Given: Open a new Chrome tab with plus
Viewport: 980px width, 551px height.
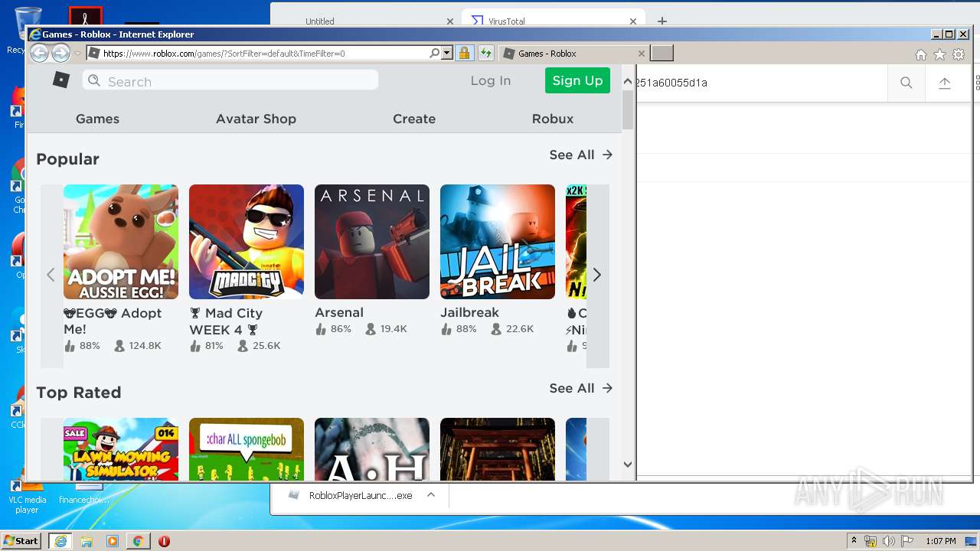Looking at the screenshot, I should [x=662, y=21].
